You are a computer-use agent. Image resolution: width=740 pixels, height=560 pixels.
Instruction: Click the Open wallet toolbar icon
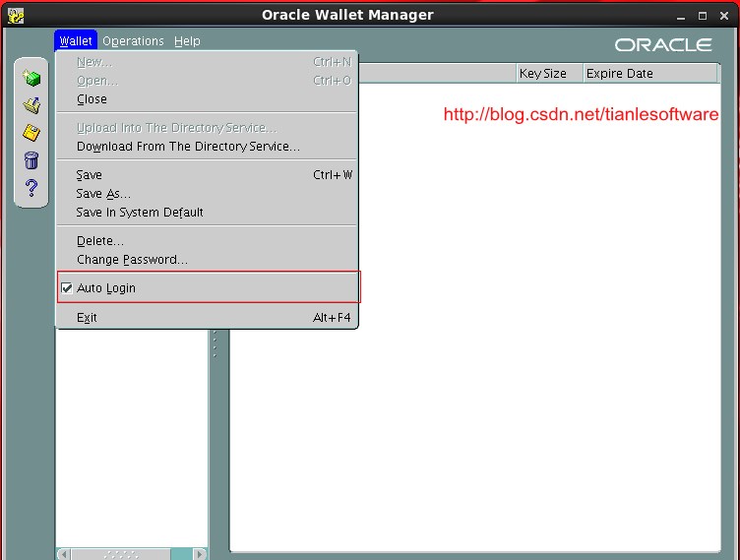(31, 105)
